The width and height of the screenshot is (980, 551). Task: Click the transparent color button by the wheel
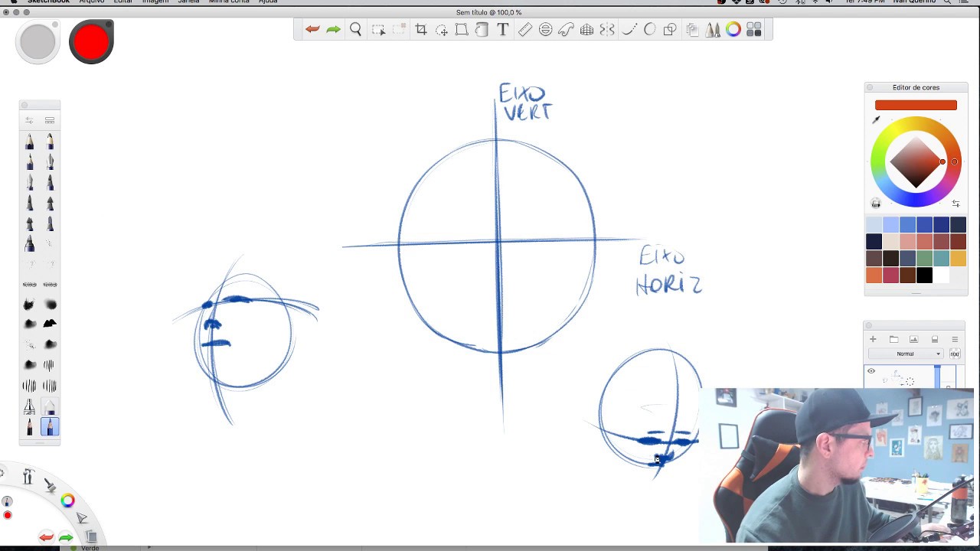[876, 204]
